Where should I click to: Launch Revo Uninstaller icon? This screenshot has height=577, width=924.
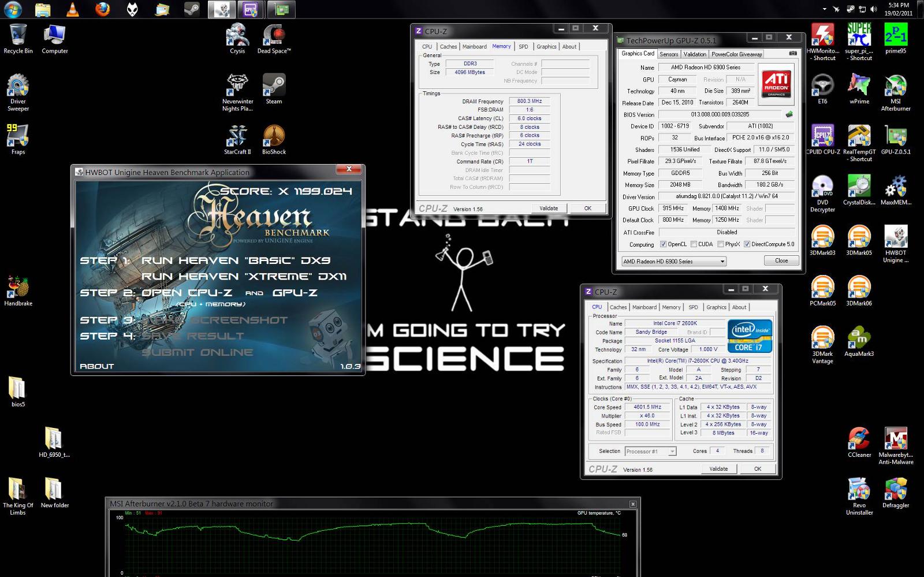(x=859, y=497)
